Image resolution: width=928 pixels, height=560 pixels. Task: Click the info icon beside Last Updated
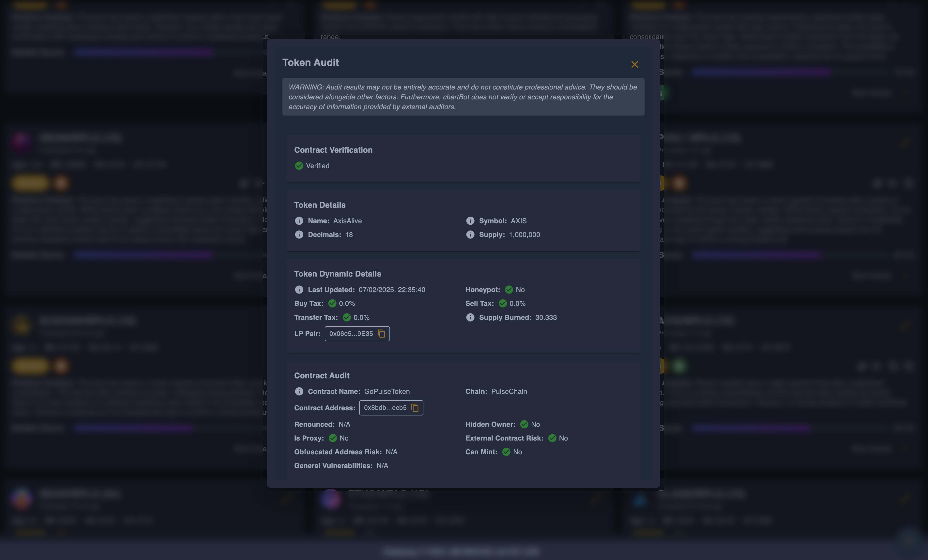299,289
